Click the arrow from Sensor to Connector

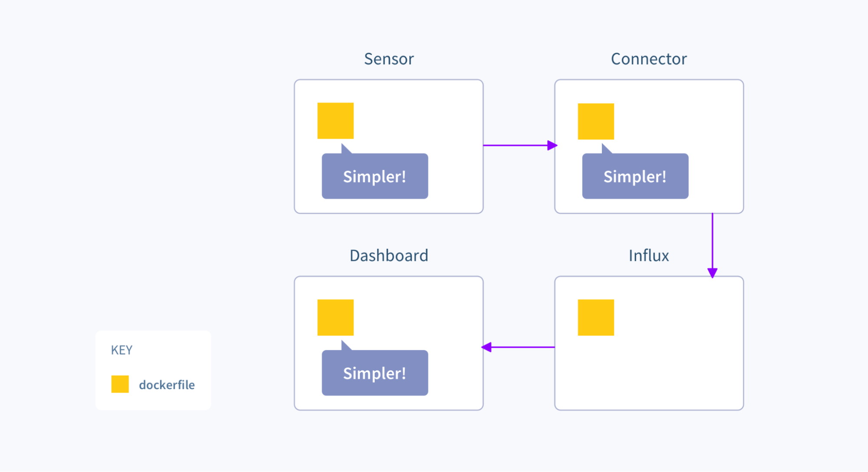pyautogui.click(x=517, y=145)
